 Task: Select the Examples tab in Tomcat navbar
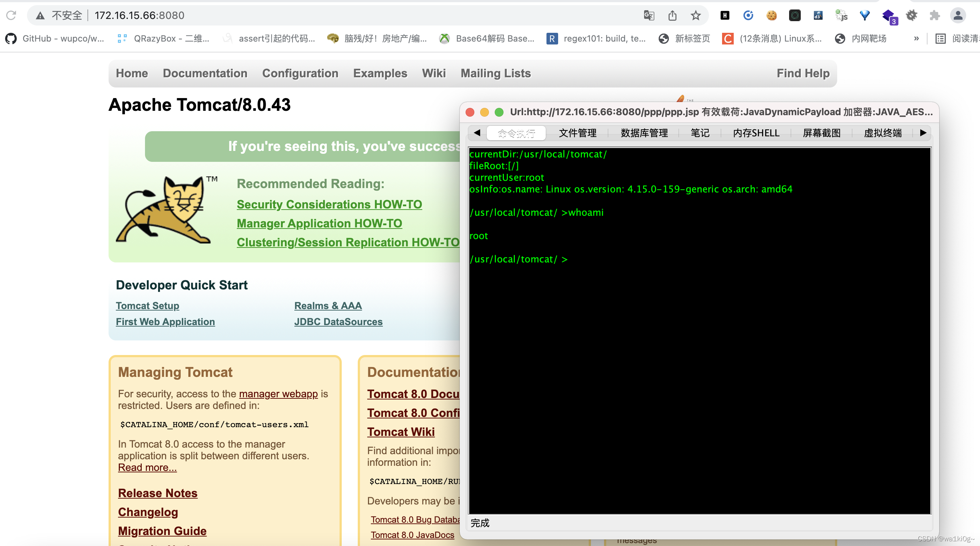point(381,73)
